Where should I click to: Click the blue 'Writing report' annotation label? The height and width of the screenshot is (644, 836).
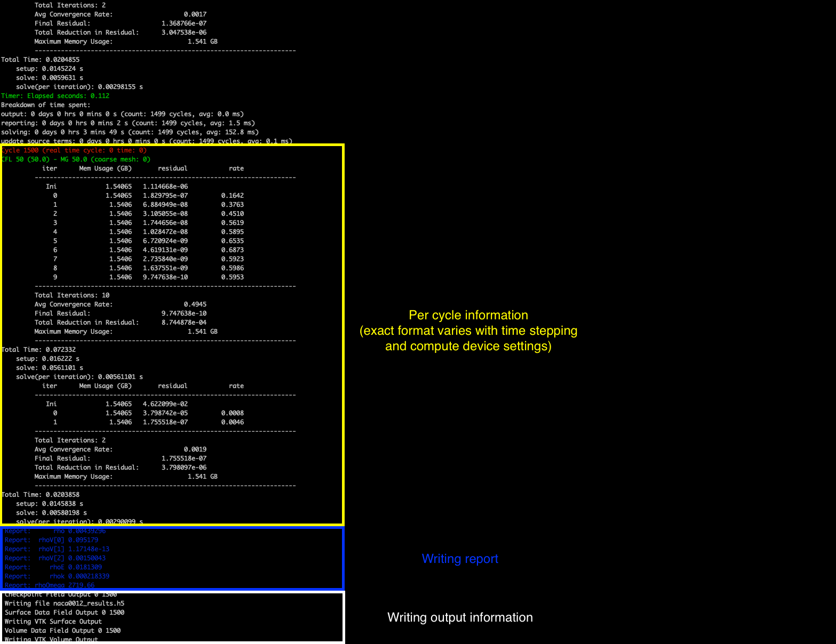(x=460, y=559)
